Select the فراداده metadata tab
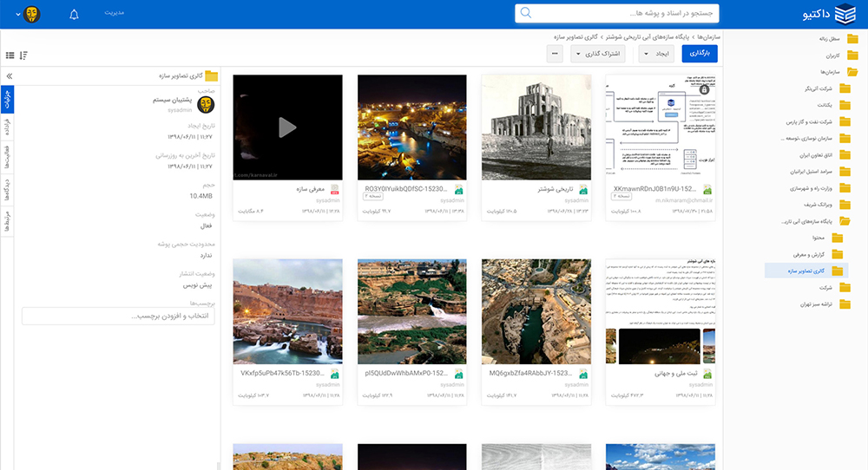The width and height of the screenshot is (868, 470). coord(7,127)
